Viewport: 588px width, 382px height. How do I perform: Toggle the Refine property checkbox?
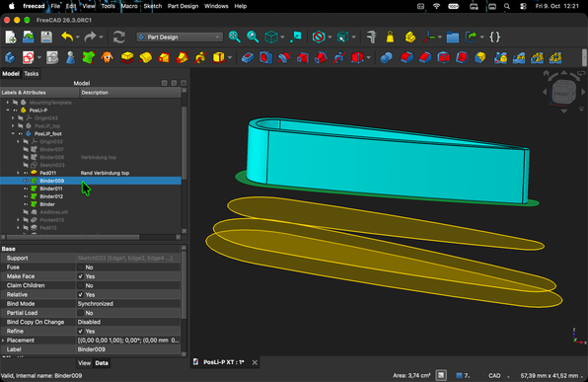click(80, 332)
